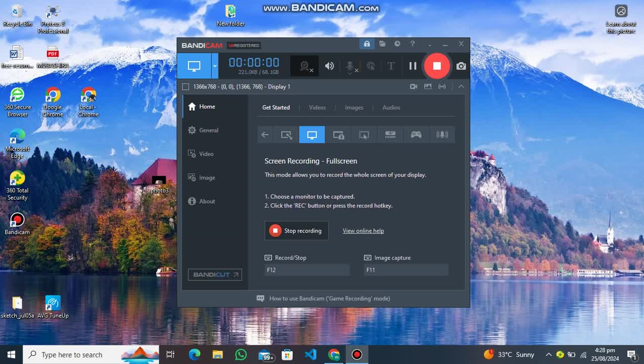
Task: Click the back arrow in mode toolbar
Action: pos(265,134)
